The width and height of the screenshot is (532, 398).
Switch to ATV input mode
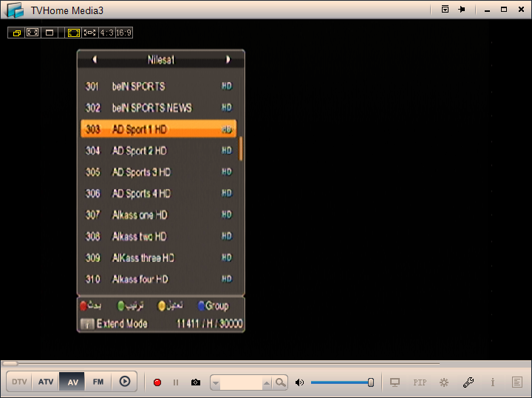point(46,382)
